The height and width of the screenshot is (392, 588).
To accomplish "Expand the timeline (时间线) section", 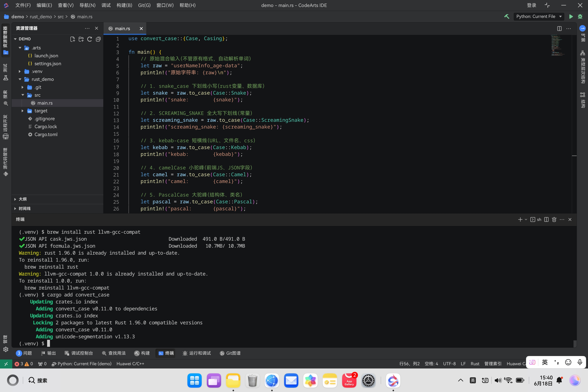I will (57, 208).
